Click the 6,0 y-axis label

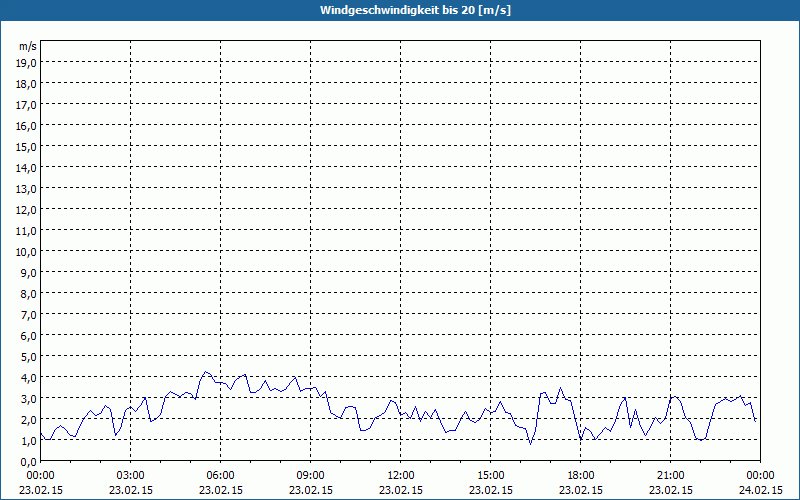click(30, 336)
